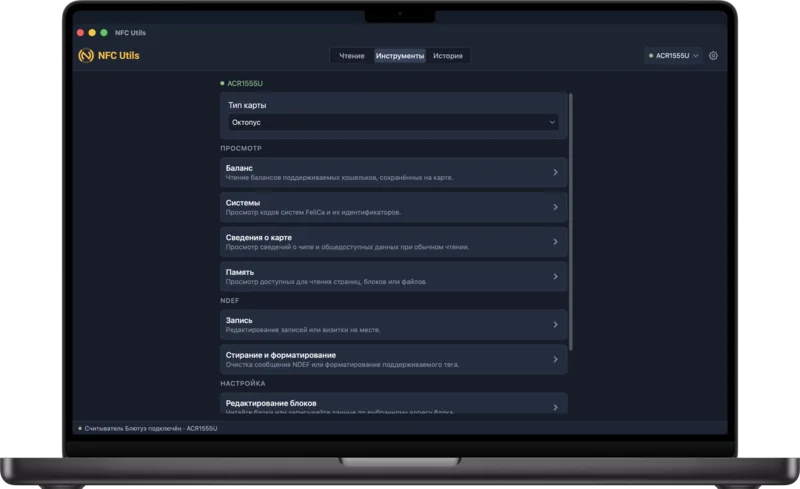Screen dimensions: 800x489
Task: Open Баланс using its chevron arrow
Action: point(555,173)
